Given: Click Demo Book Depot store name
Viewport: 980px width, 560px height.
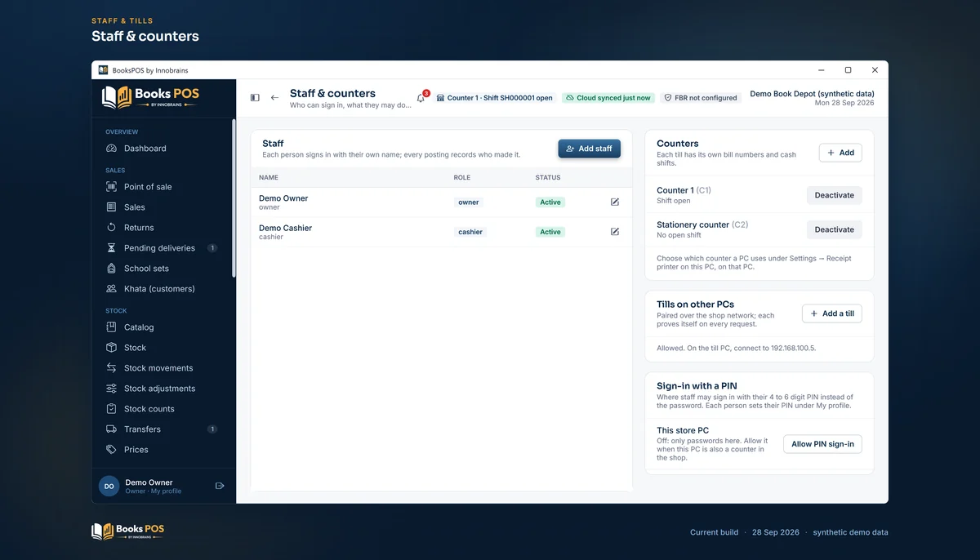Looking at the screenshot, I should 812,94.
